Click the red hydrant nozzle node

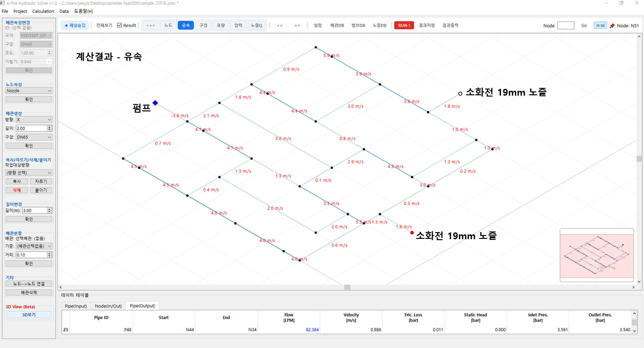(412, 233)
